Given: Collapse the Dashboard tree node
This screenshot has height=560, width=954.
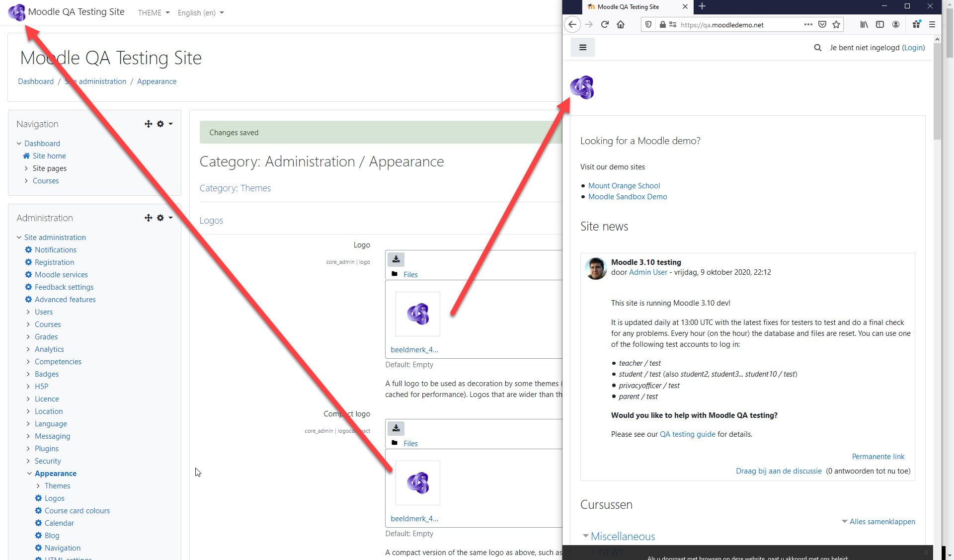Looking at the screenshot, I should pos(19,143).
